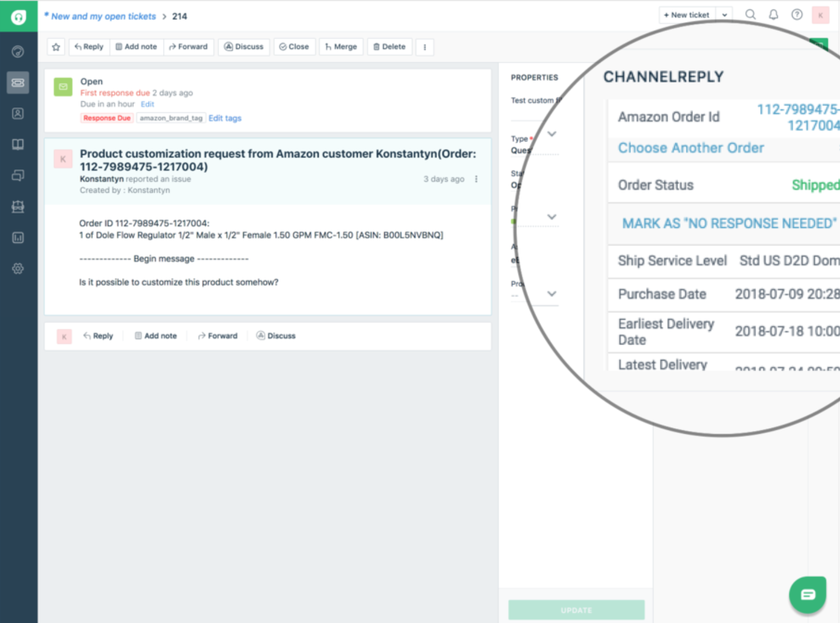The image size is (840, 623).
Task: Forward from the bottom reply bar
Action: pyautogui.click(x=218, y=336)
